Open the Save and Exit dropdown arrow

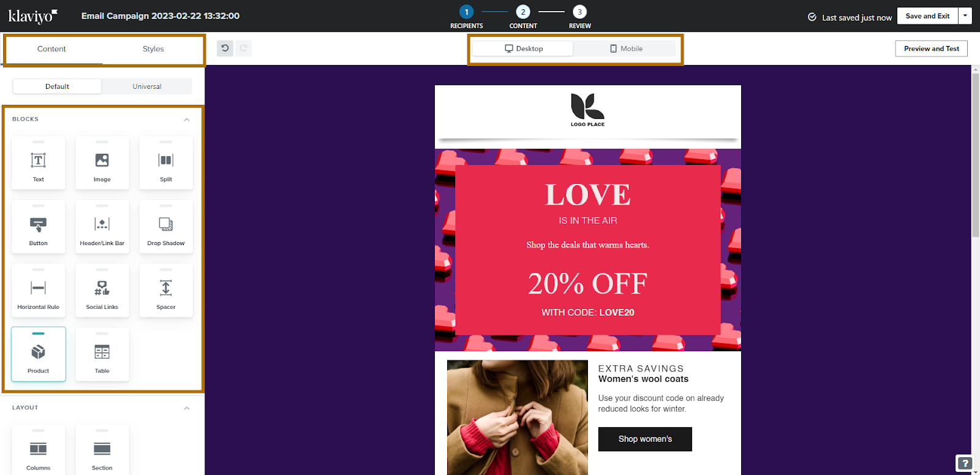(x=965, y=16)
